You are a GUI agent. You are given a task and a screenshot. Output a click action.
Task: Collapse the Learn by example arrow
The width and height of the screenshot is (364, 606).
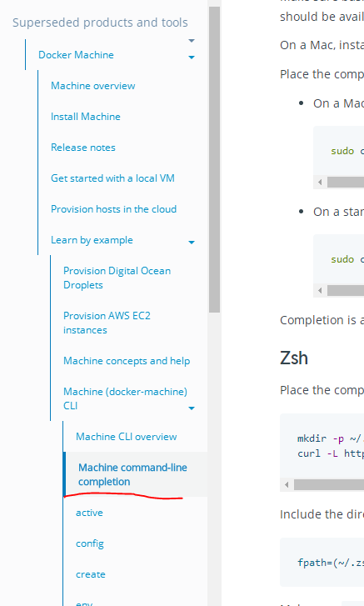point(192,243)
